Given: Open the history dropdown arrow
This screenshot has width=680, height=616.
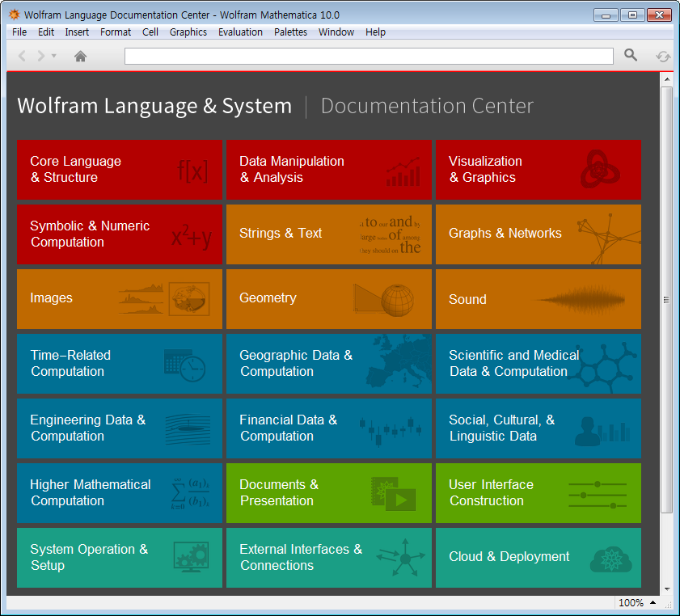Looking at the screenshot, I should (x=54, y=56).
